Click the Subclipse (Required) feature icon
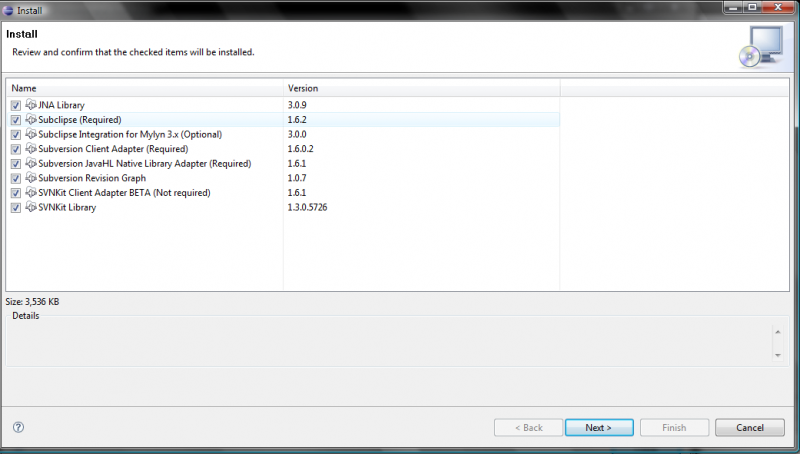This screenshot has width=800, height=454. pyautogui.click(x=31, y=119)
